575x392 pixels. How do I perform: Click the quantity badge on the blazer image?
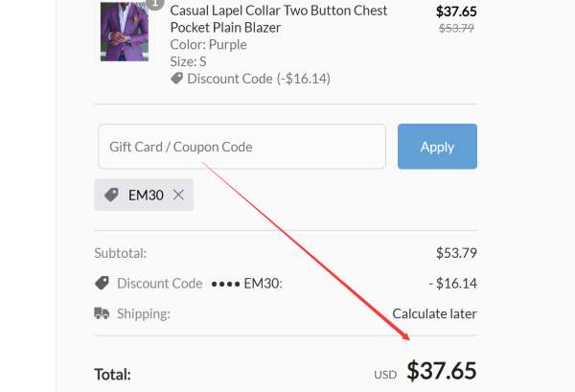(154, 3)
